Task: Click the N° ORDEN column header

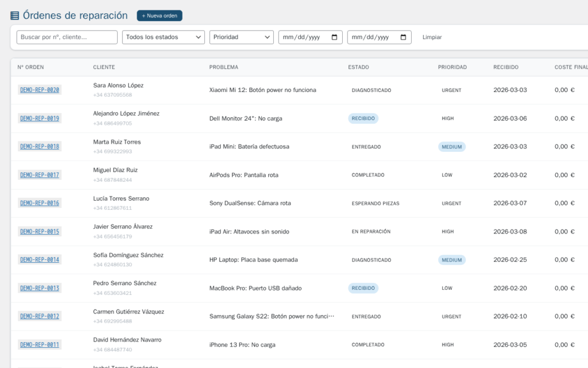Action: [28, 67]
